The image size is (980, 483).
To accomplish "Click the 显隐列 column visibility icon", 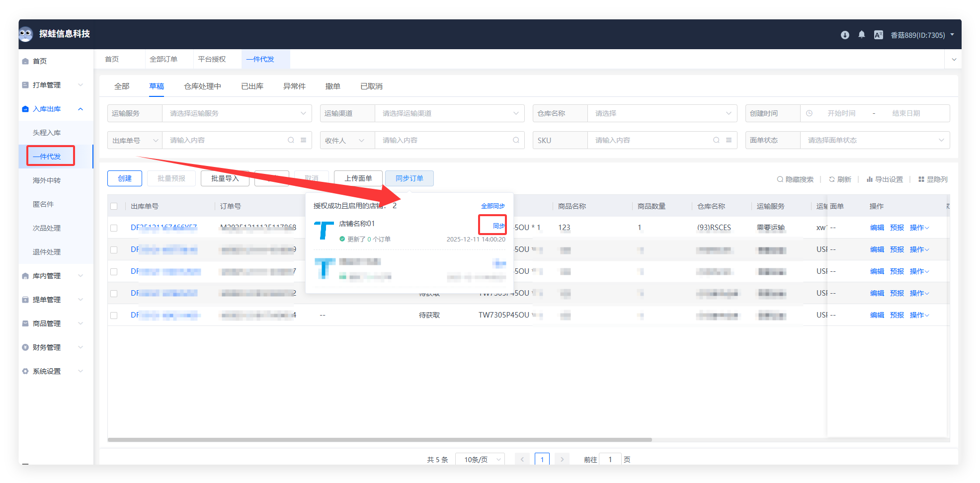I will 921,179.
